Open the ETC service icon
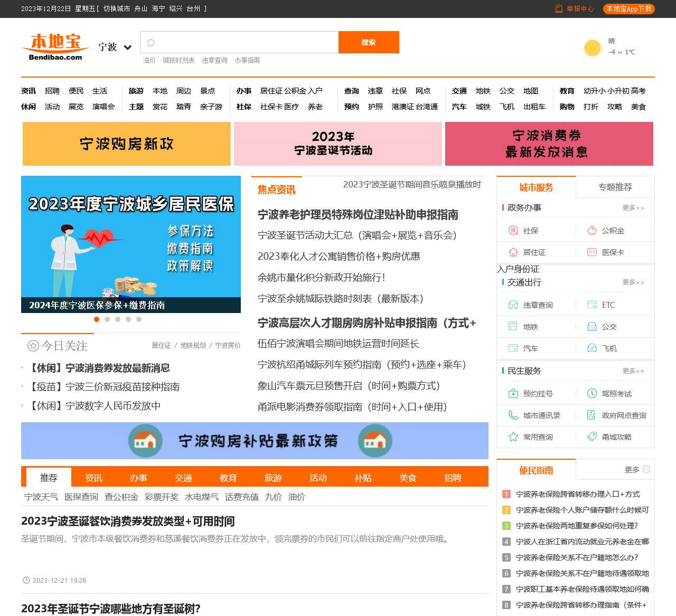676x616 pixels. [x=592, y=305]
